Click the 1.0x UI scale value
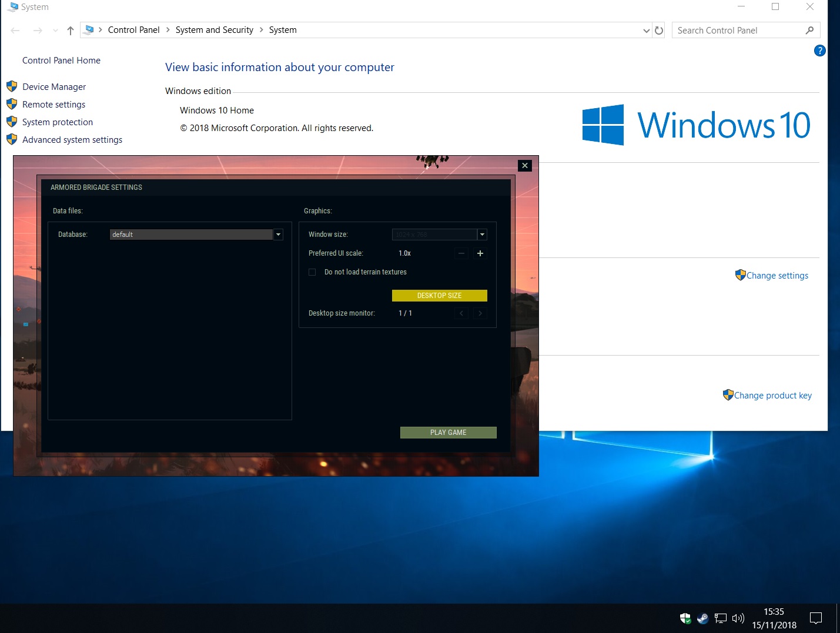Image resolution: width=840 pixels, height=633 pixels. pyautogui.click(x=405, y=253)
